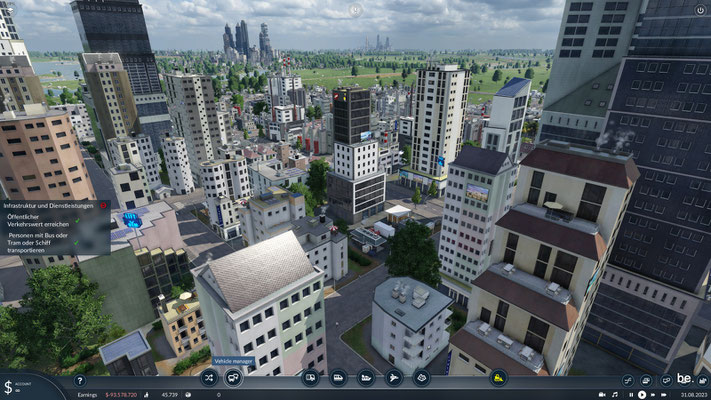Open the help question mark button
The height and width of the screenshot is (400, 711).
coord(80,380)
